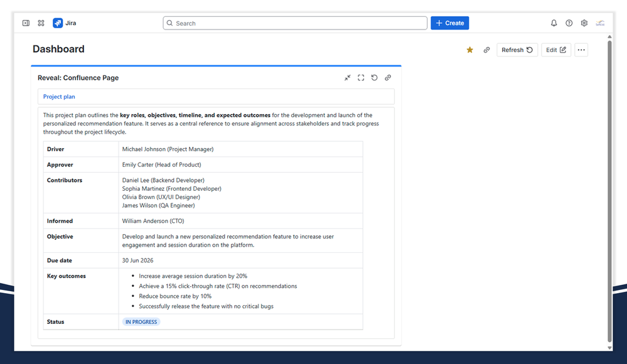The width and height of the screenshot is (627, 364).
Task: Select 'Sophia Martinez (Frontend Developer)' text
Action: (x=171, y=188)
